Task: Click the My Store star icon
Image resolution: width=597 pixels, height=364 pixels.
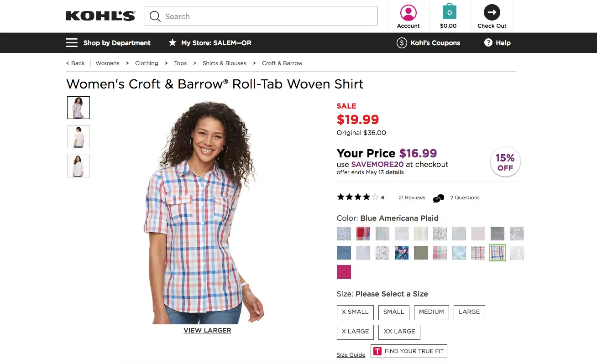Action: click(x=173, y=43)
